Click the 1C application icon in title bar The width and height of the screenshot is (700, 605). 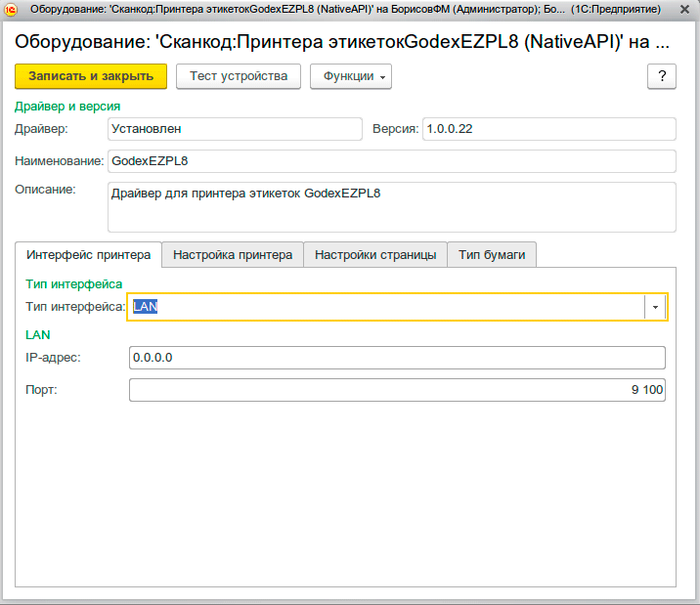click(12, 9)
